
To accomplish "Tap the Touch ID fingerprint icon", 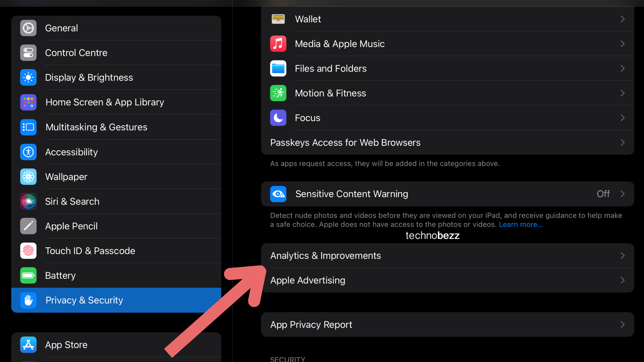I will point(28,251).
